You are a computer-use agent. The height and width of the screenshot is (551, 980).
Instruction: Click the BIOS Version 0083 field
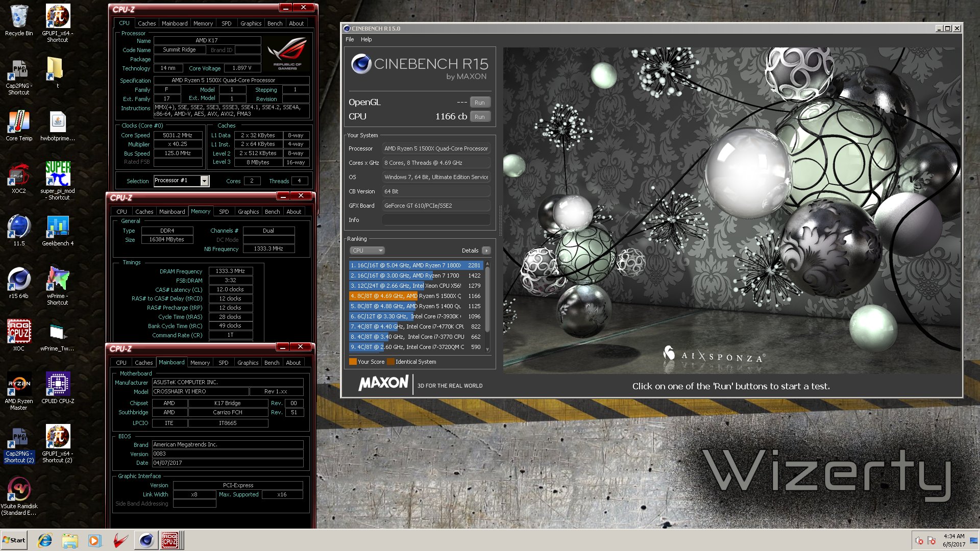tap(228, 454)
